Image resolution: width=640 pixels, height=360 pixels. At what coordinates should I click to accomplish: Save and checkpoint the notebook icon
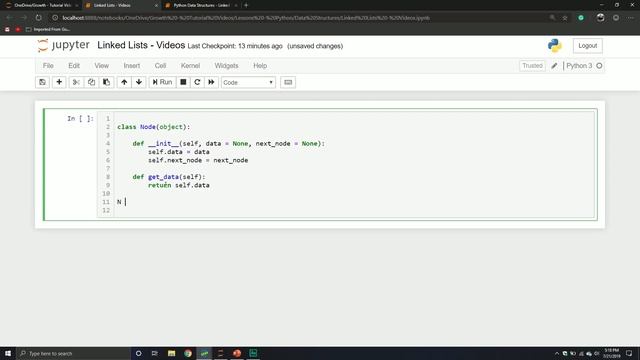pyautogui.click(x=42, y=82)
